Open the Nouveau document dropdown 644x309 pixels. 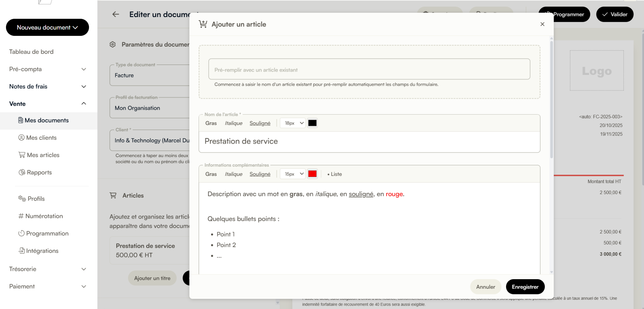coord(47,27)
